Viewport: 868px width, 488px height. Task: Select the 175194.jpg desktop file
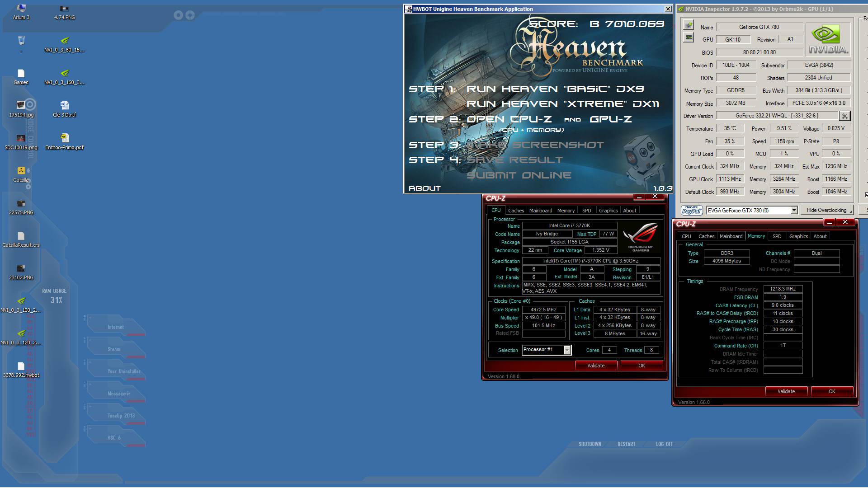(x=21, y=110)
